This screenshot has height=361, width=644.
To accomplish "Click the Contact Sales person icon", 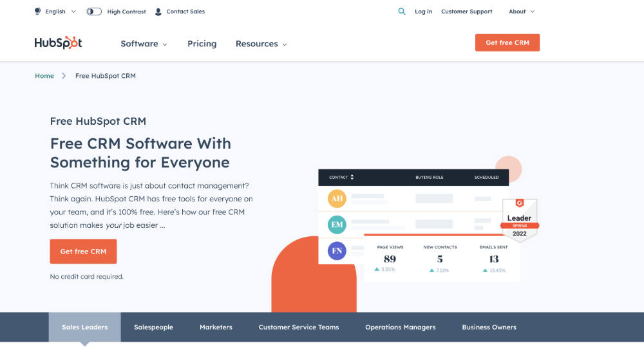I will click(158, 12).
